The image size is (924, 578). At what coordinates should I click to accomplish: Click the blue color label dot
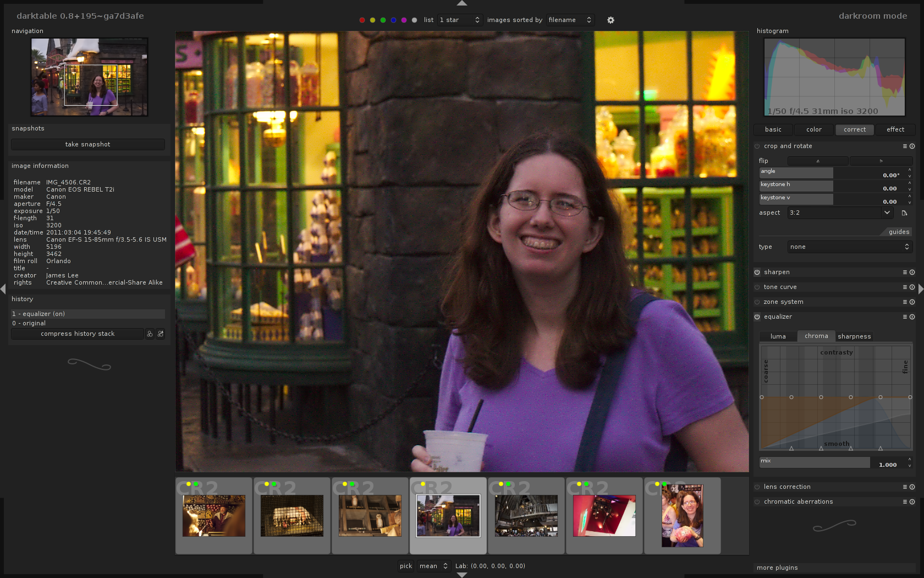click(x=393, y=20)
